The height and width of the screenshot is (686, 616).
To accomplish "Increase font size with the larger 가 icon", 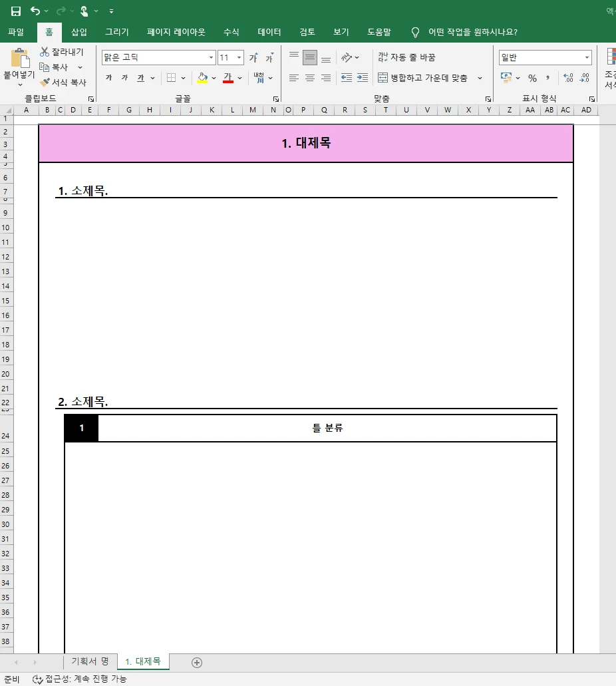I will (253, 57).
